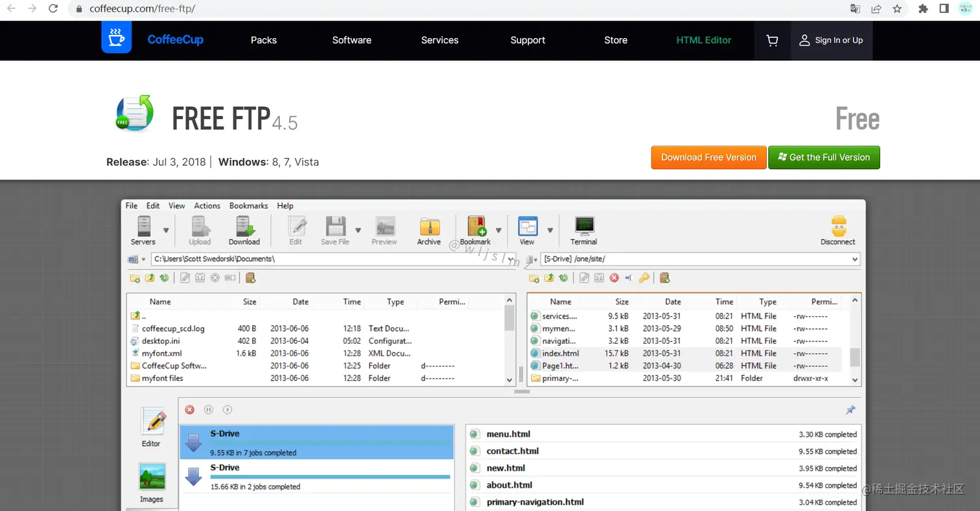Click Sign In or Up
The height and width of the screenshot is (511, 980).
coord(832,40)
